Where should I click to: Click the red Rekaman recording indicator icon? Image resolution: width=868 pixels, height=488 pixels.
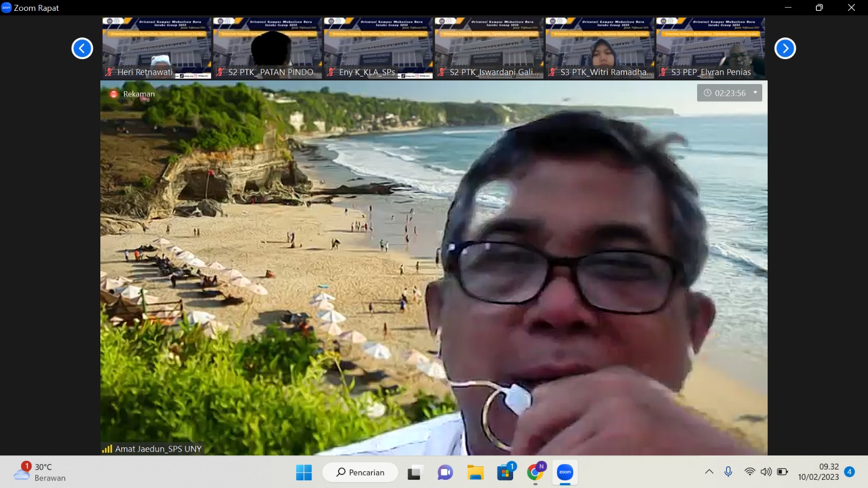point(114,94)
